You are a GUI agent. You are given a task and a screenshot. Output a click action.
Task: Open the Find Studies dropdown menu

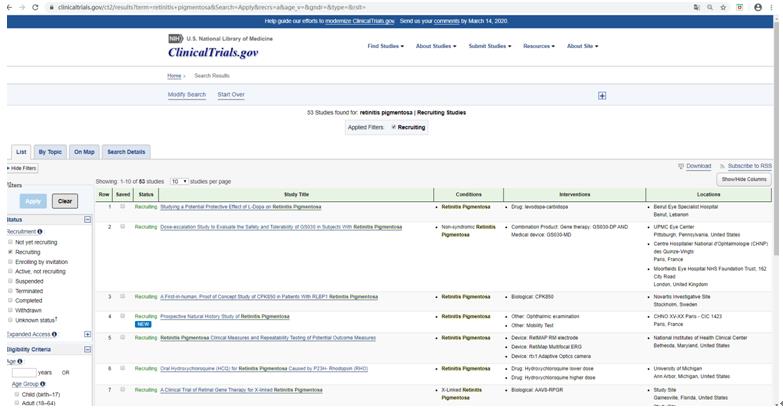[386, 46]
